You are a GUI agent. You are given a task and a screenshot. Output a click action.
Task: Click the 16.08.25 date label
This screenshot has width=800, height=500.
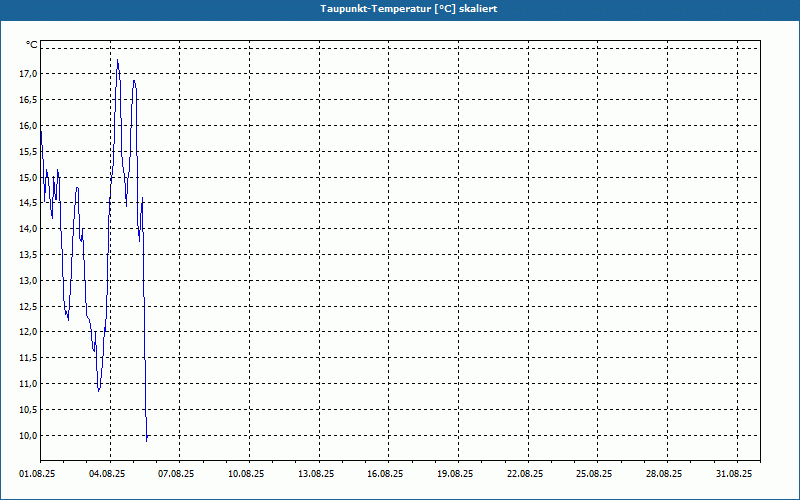(x=385, y=474)
